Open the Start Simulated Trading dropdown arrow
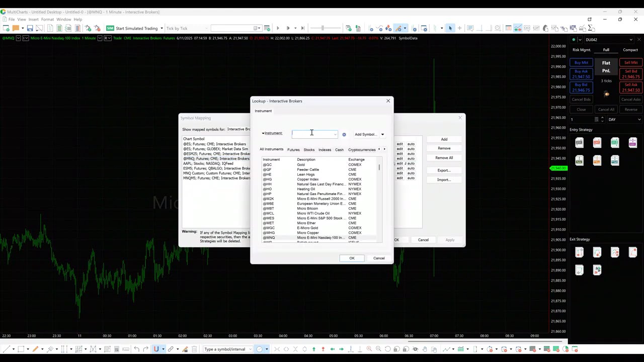 point(162,28)
